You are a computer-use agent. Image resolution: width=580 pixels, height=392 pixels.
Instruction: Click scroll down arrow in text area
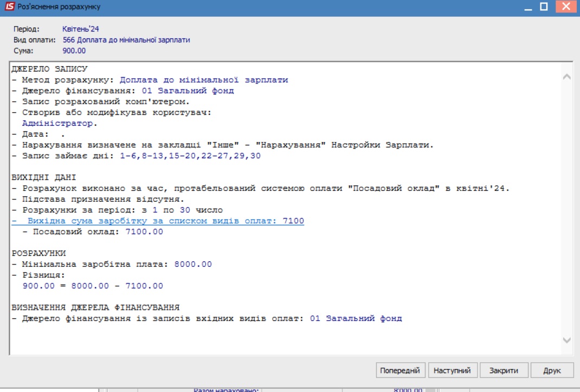coord(566,340)
